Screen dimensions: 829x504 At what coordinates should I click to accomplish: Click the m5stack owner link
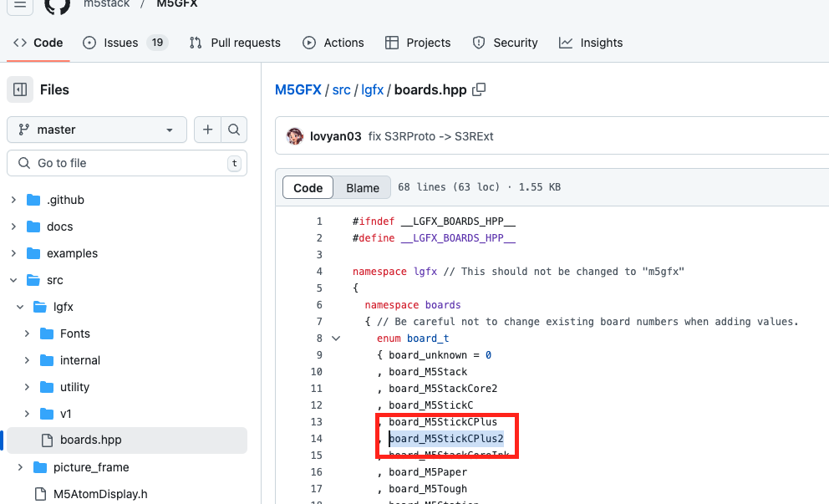click(x=106, y=4)
